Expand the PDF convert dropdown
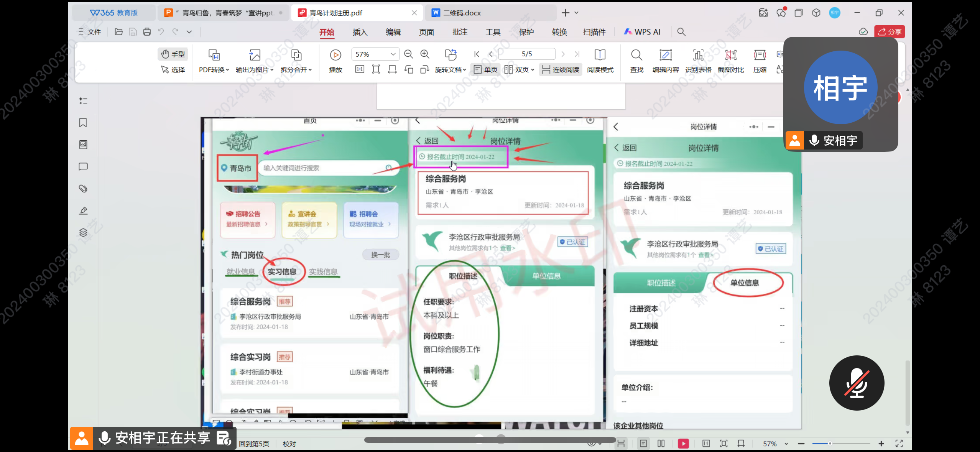The image size is (980, 452). tap(214, 69)
